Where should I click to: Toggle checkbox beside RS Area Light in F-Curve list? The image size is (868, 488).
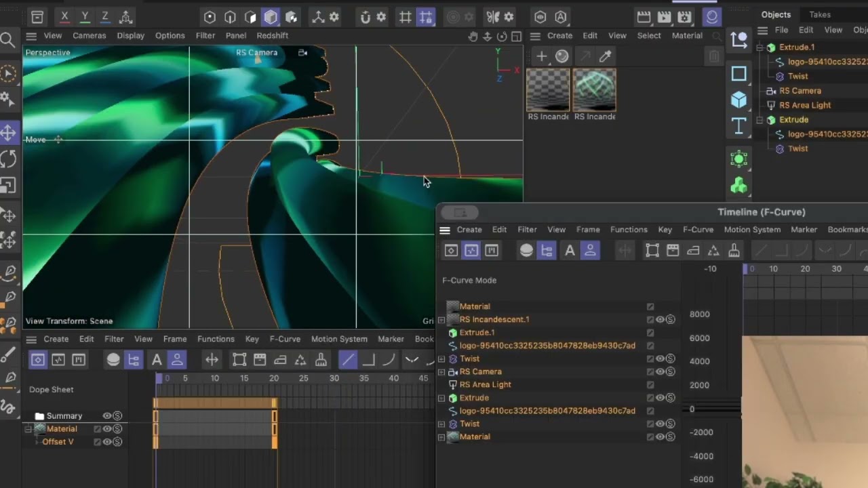tap(650, 384)
